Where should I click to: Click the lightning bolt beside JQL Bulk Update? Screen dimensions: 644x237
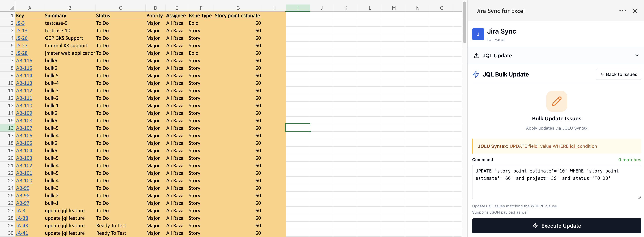click(x=476, y=74)
